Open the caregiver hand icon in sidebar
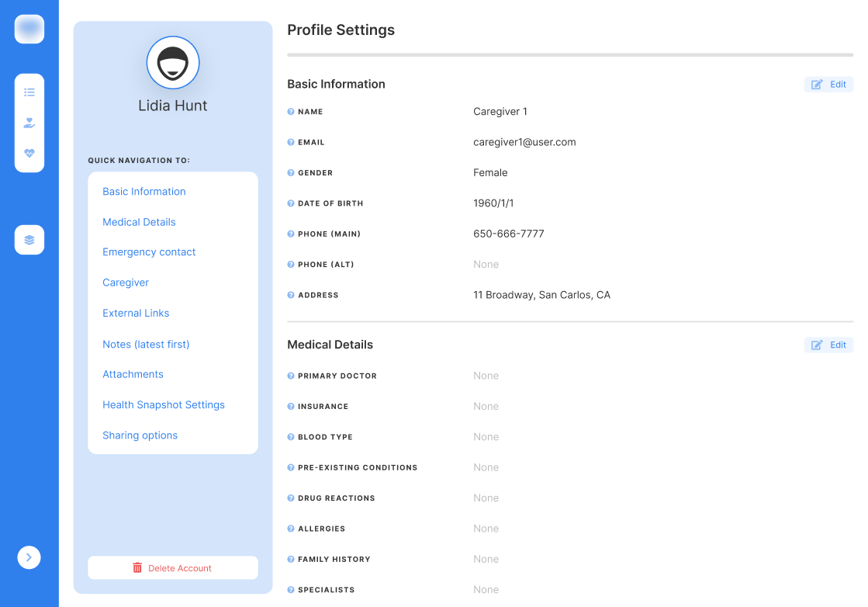 tap(29, 123)
